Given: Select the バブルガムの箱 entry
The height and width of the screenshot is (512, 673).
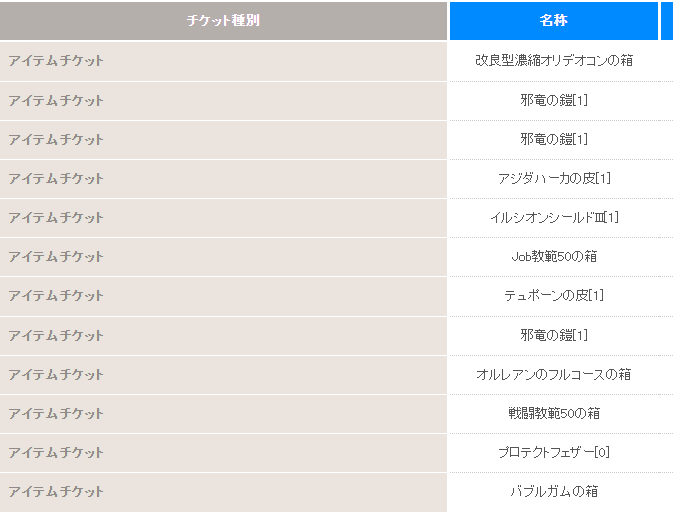Looking at the screenshot, I should point(553,491).
